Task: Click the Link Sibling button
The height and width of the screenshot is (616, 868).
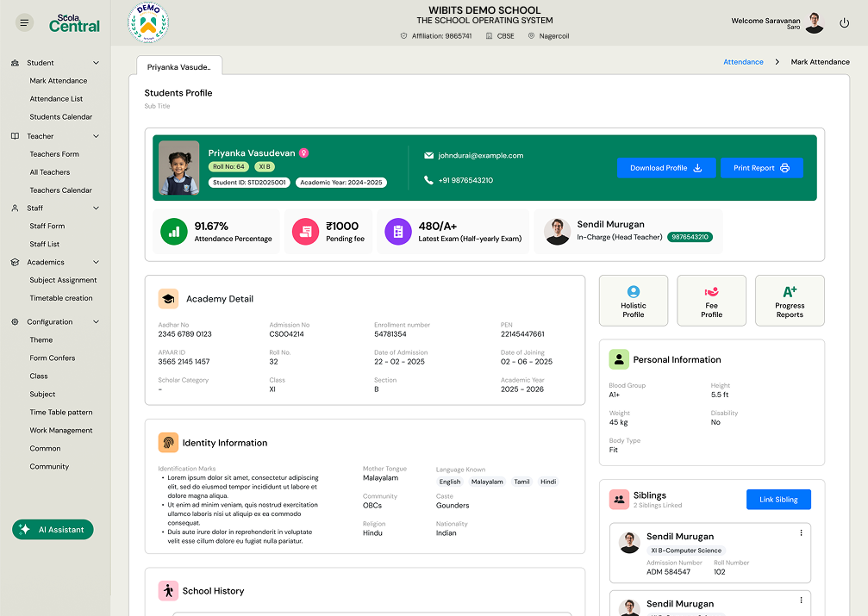Action: pos(778,500)
